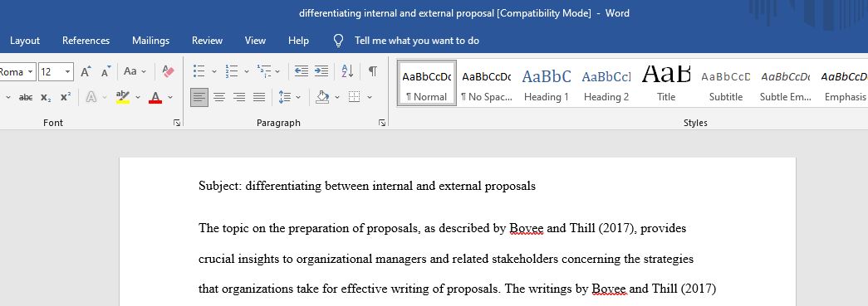This screenshot has width=868, height=306.
Task: Toggle strikethrough formatting
Action: [26, 97]
